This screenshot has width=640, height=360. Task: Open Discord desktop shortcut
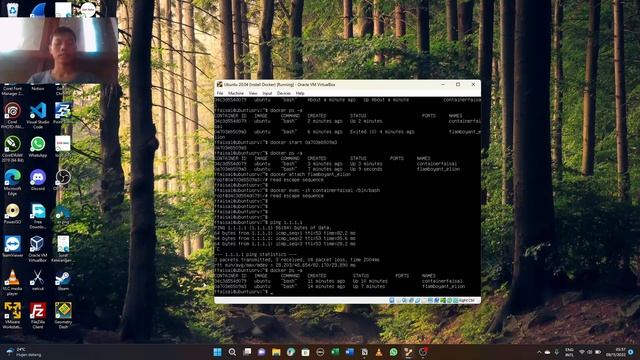coord(38,180)
